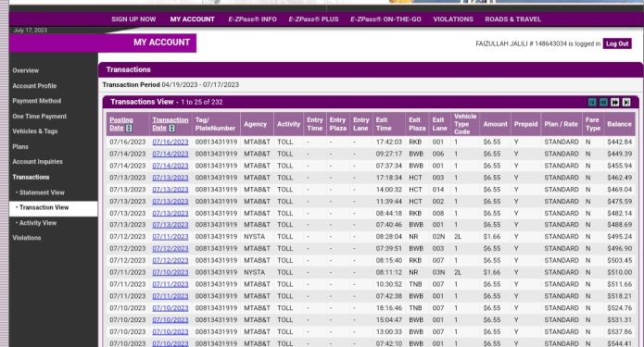
Task: Open the 07/16/2023 transaction date link
Action: tap(170, 142)
